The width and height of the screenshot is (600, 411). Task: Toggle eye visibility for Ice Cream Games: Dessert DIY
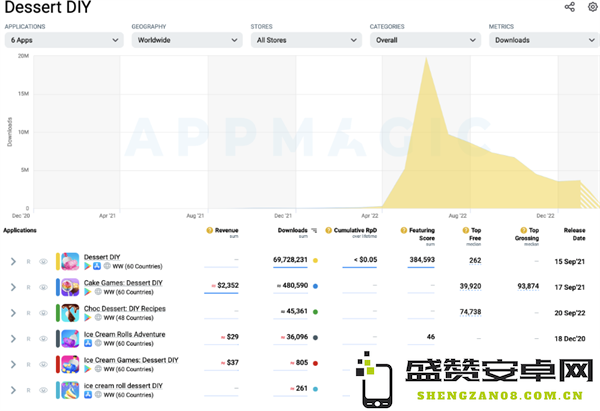(43, 364)
